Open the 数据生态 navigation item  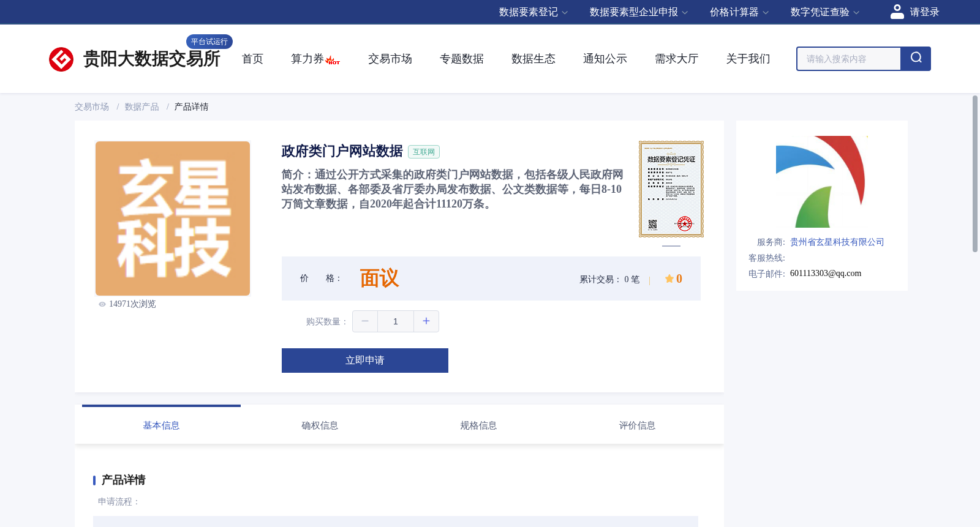coord(533,59)
